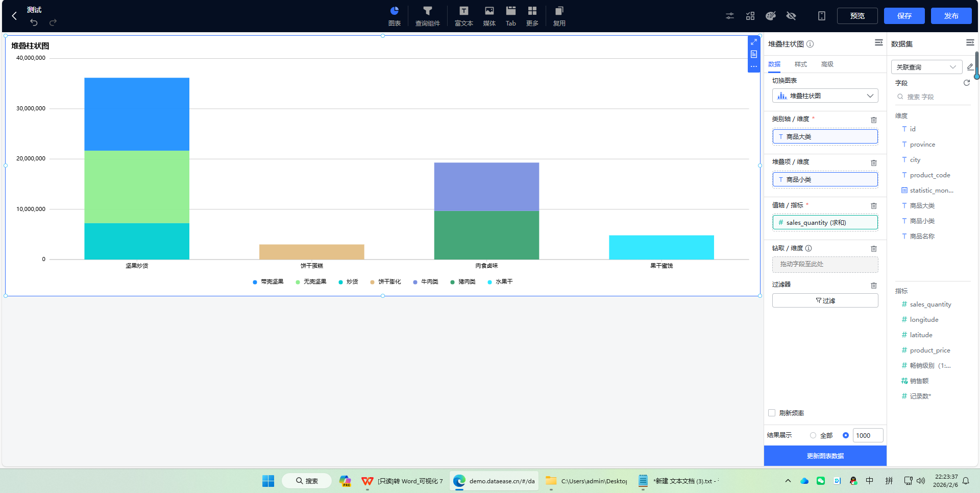The width and height of the screenshot is (980, 493).
Task: Toggle 牛肉类 legend series
Action: [x=426, y=281]
